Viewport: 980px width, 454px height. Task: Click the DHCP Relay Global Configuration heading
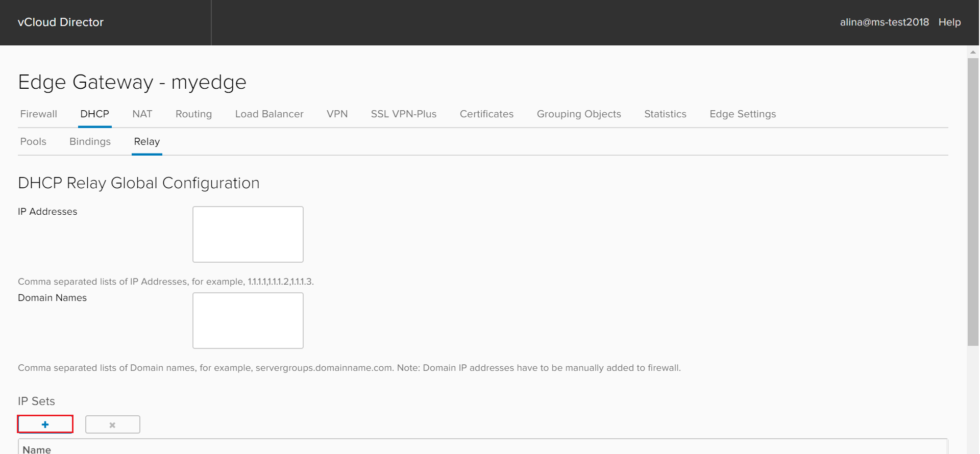[x=139, y=183]
